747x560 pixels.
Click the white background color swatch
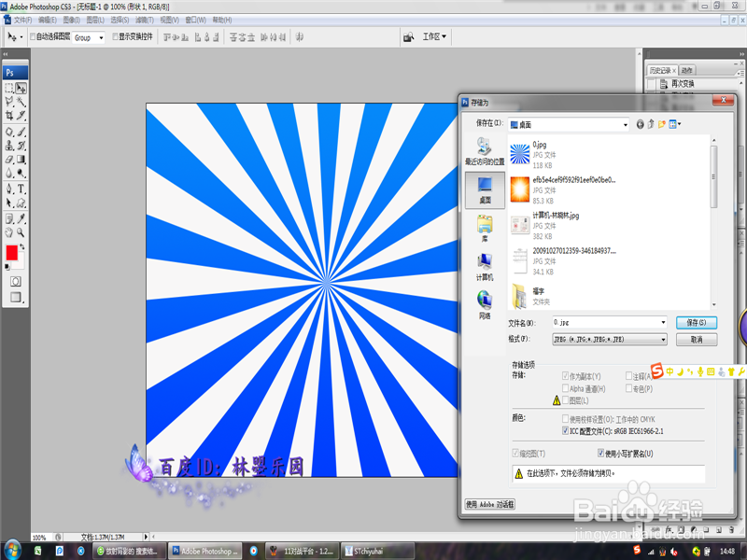pyautogui.click(x=21, y=264)
